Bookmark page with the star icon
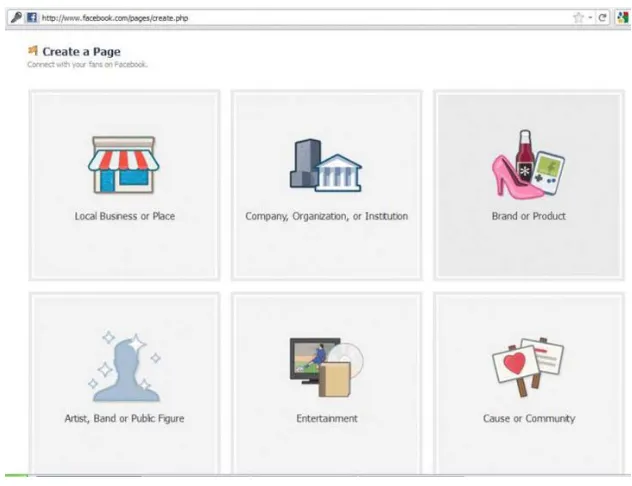 (x=578, y=18)
